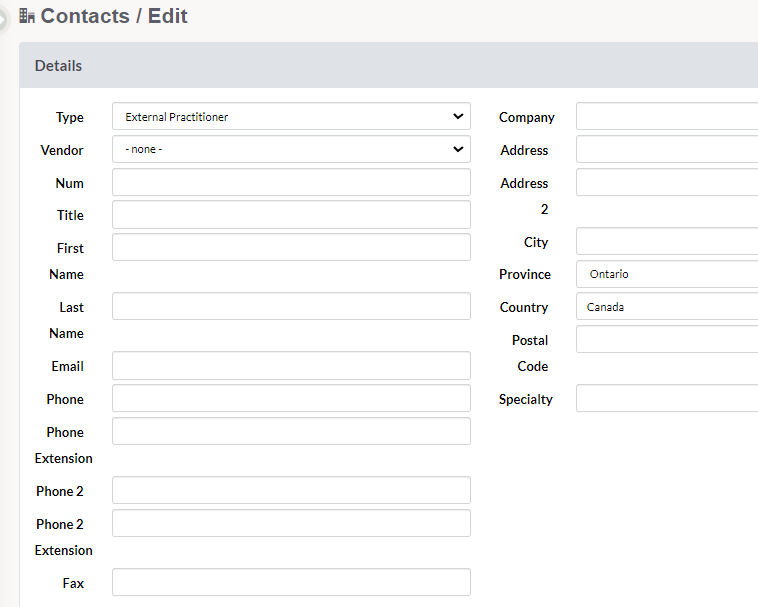Screen dimensions: 758x607
Task: Click the Company text field
Action: (x=667, y=116)
